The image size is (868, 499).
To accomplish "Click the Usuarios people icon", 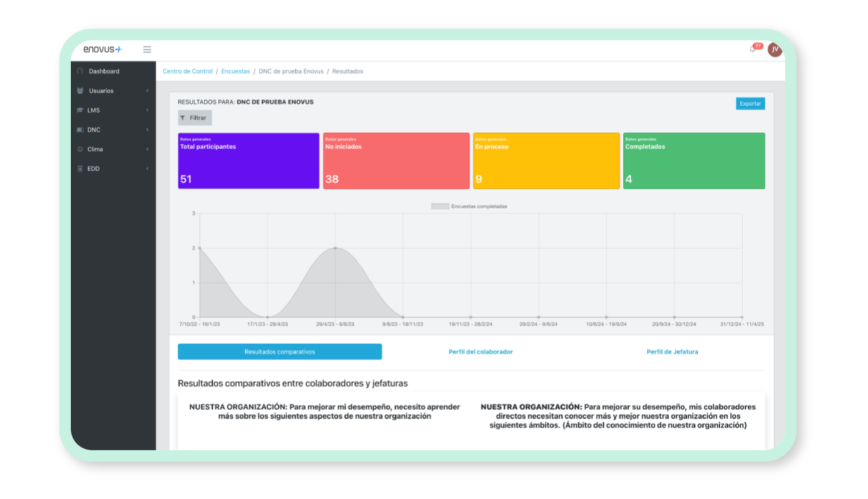I will [x=80, y=91].
